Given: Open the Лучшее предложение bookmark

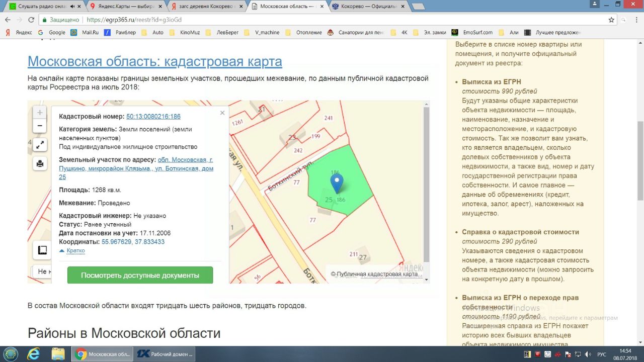Looking at the screenshot, I should pos(553,32).
